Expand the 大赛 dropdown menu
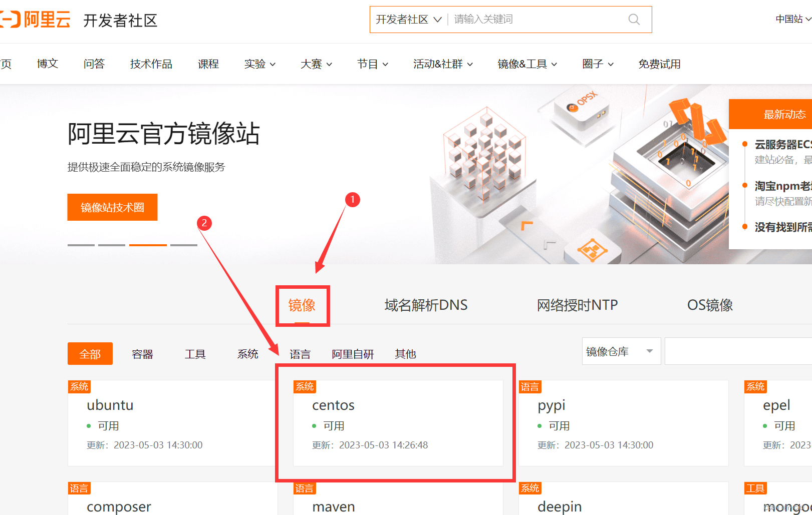The image size is (812, 515). [x=316, y=64]
